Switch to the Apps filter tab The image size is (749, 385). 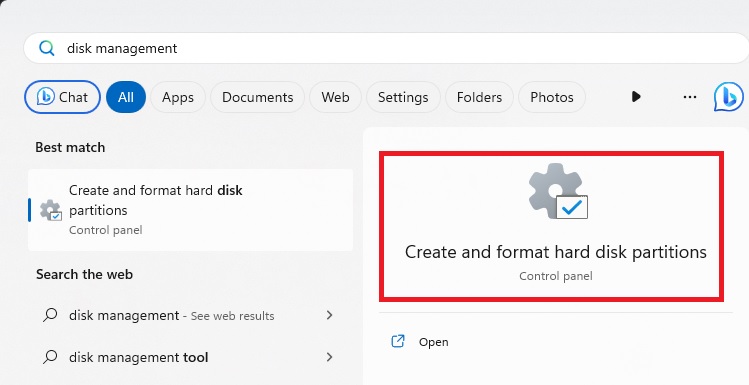click(x=178, y=97)
